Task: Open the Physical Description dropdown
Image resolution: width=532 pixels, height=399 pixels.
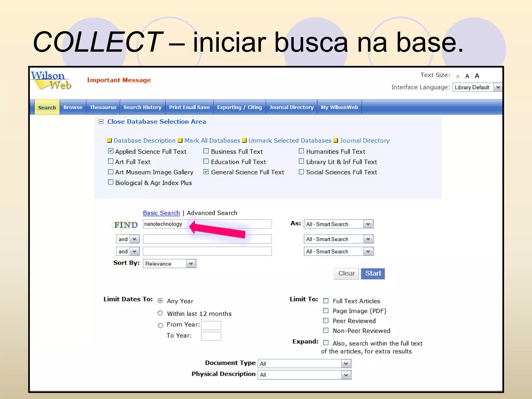Action: click(x=304, y=375)
